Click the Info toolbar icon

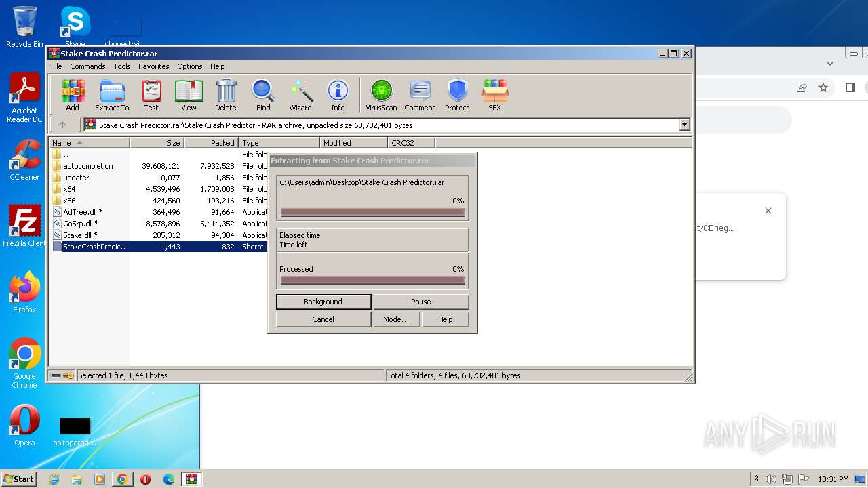[x=338, y=95]
